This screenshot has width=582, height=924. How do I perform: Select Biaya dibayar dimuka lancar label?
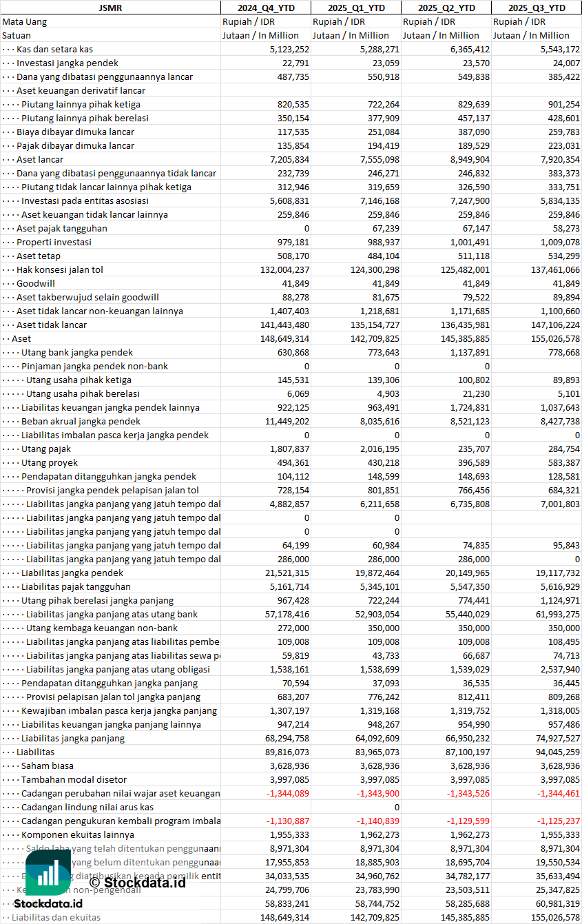pos(76,132)
